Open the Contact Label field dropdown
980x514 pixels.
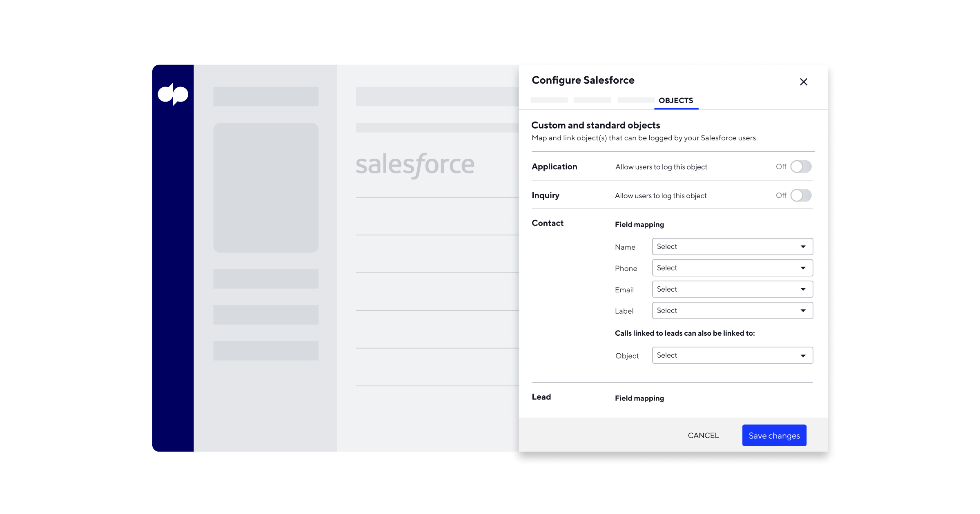click(732, 310)
